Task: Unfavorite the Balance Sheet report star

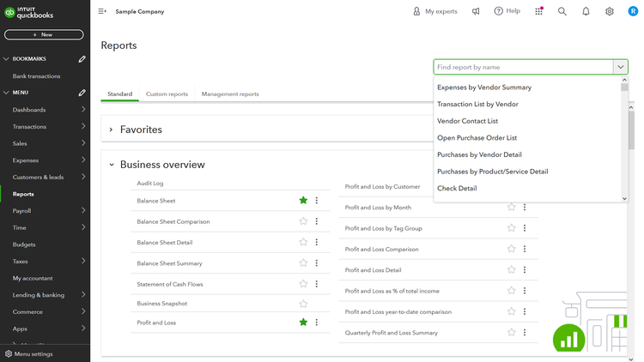Action: point(303,200)
